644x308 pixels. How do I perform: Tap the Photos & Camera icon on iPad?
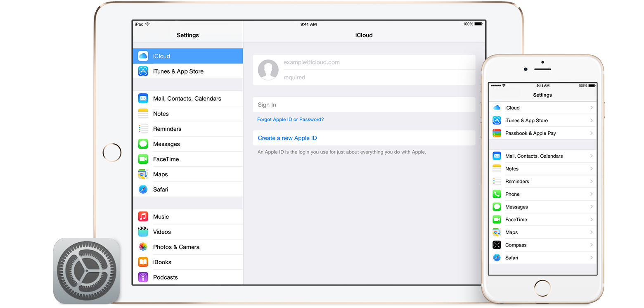143,247
